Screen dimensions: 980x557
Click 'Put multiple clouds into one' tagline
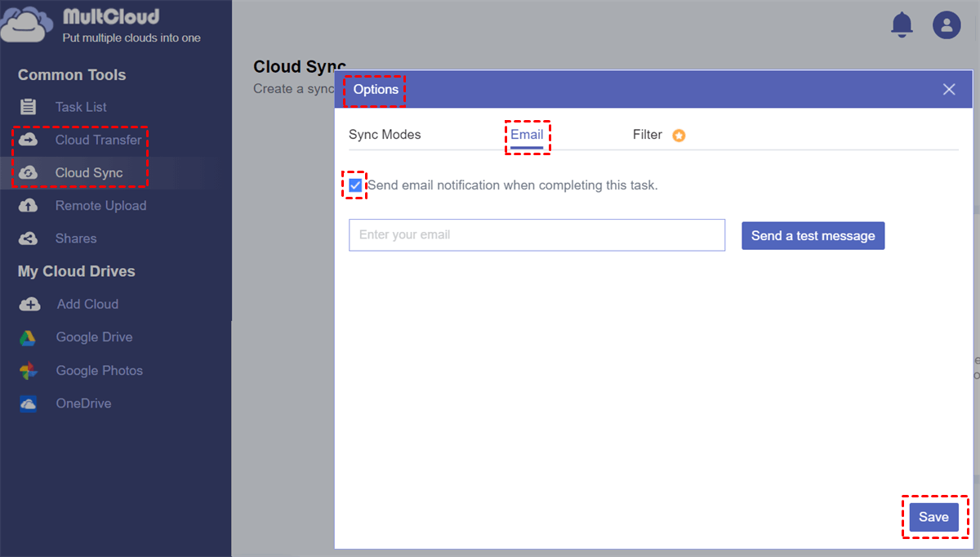[131, 38]
